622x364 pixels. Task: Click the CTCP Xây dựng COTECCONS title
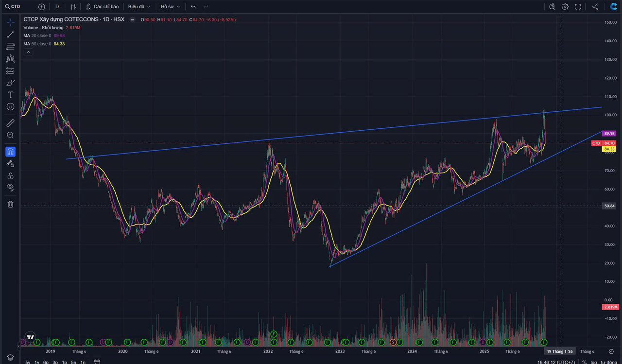60,19
